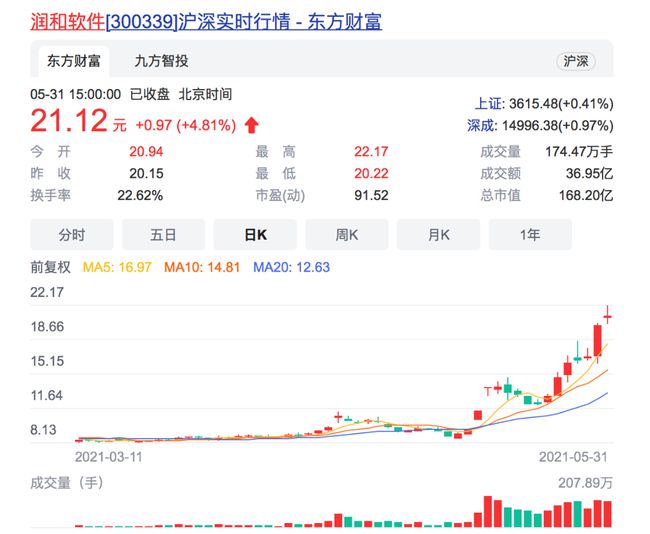Click the 成交量（手）volume chart label
This screenshot has height=534, width=650.
(x=67, y=483)
